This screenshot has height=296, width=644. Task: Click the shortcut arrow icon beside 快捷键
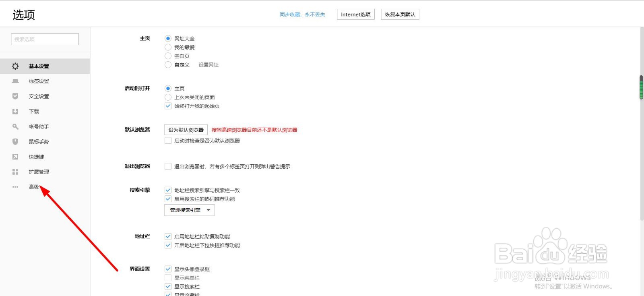(x=15, y=157)
